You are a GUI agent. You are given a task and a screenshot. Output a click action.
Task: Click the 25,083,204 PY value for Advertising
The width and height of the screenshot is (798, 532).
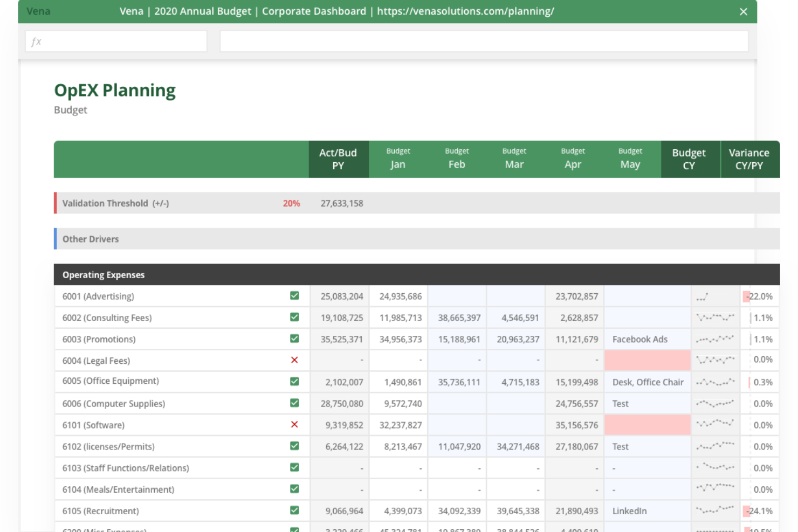(342, 296)
